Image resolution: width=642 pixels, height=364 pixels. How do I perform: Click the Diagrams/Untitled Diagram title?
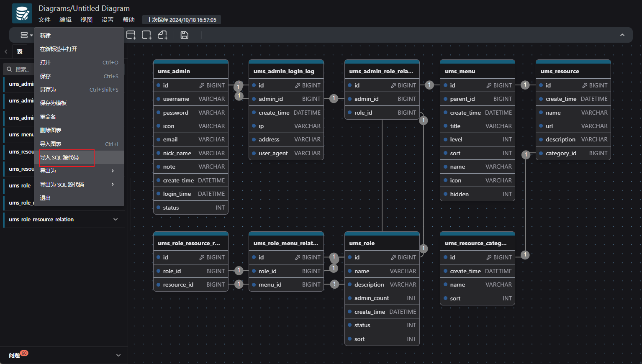[x=84, y=8]
